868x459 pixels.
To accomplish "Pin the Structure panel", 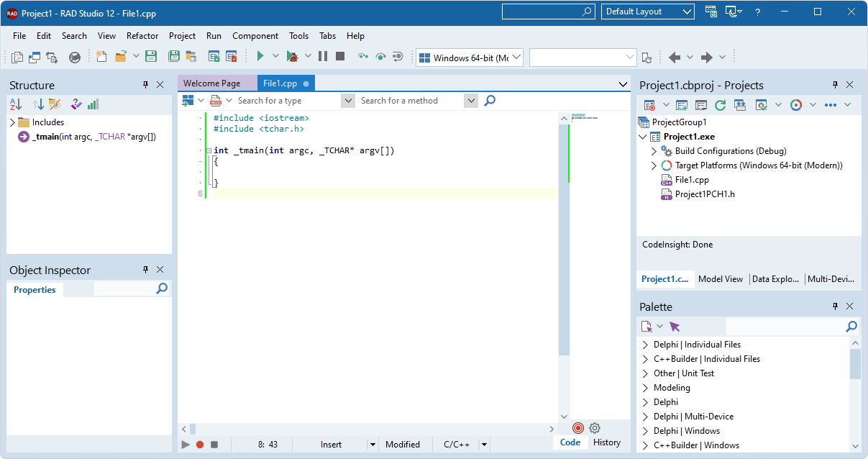I will (x=145, y=84).
